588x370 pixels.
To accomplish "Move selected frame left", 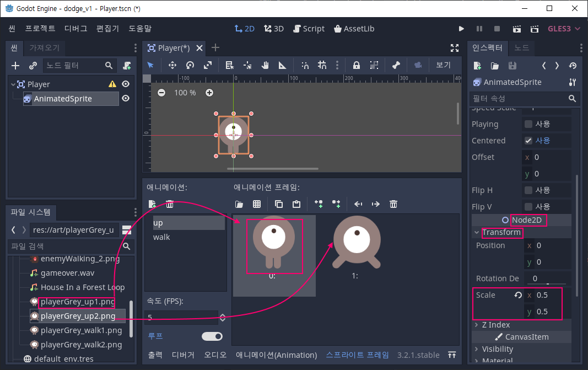I will (x=358, y=204).
